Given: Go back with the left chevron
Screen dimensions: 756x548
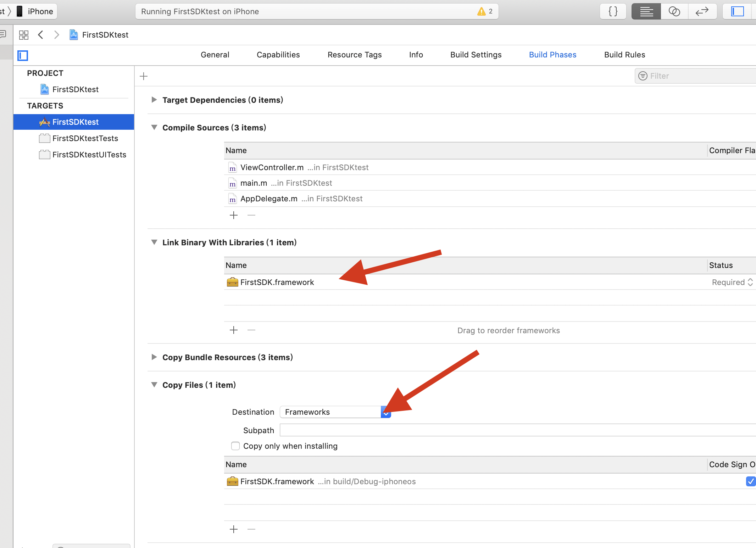Looking at the screenshot, I should pyautogui.click(x=41, y=35).
